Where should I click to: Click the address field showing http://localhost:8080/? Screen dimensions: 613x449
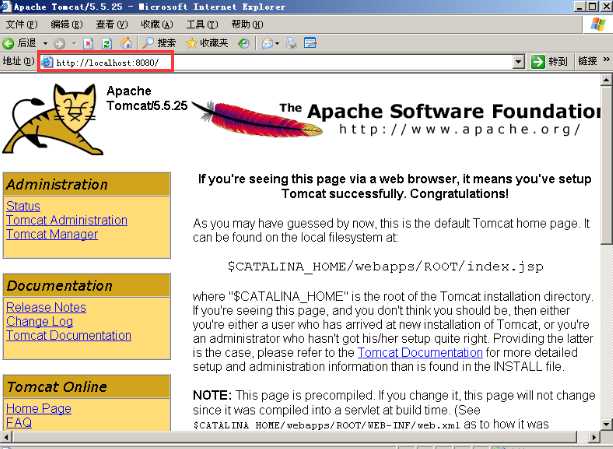[277, 62]
